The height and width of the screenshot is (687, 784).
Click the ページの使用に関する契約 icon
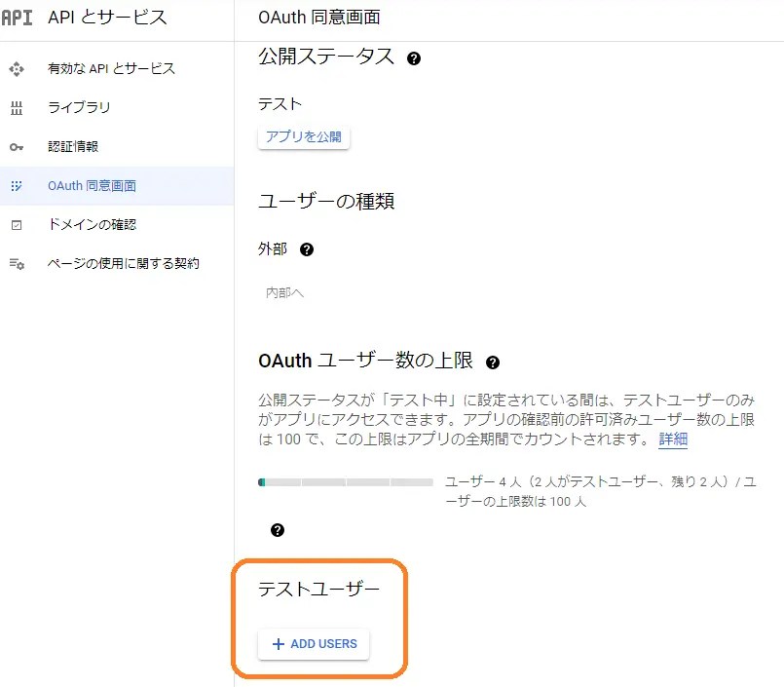[x=17, y=263]
